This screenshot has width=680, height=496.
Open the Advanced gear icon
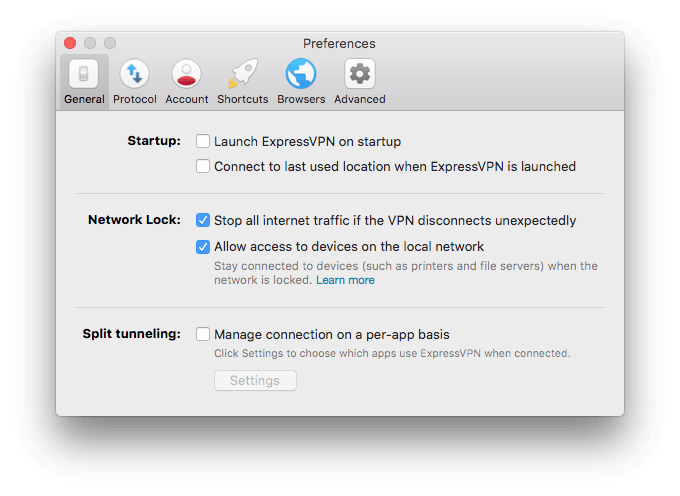pos(360,74)
